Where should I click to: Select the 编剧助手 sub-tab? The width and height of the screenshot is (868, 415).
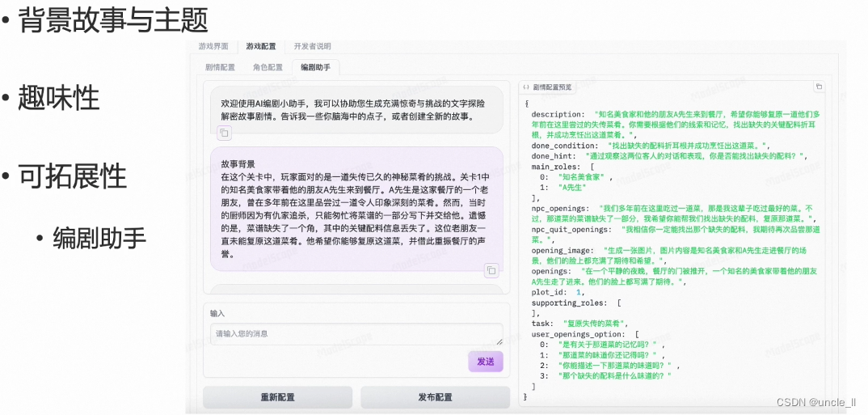pyautogui.click(x=315, y=67)
